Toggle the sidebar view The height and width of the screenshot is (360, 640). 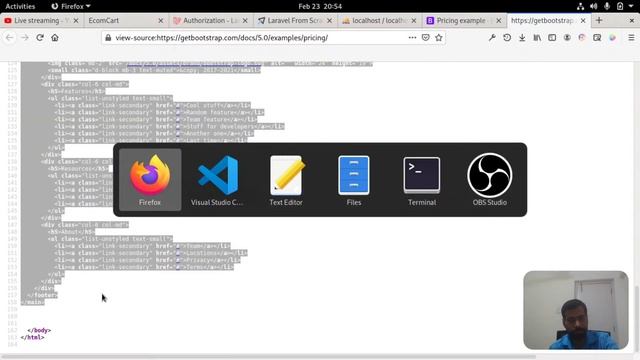point(552,38)
